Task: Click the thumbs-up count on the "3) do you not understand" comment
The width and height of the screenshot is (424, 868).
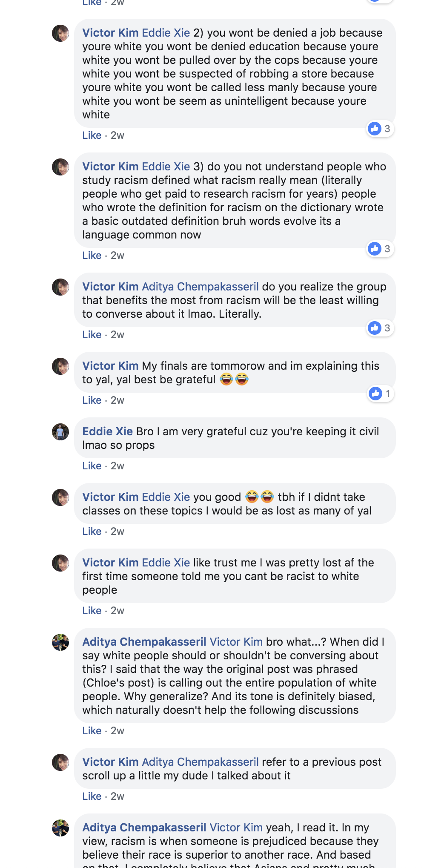Action: [387, 249]
